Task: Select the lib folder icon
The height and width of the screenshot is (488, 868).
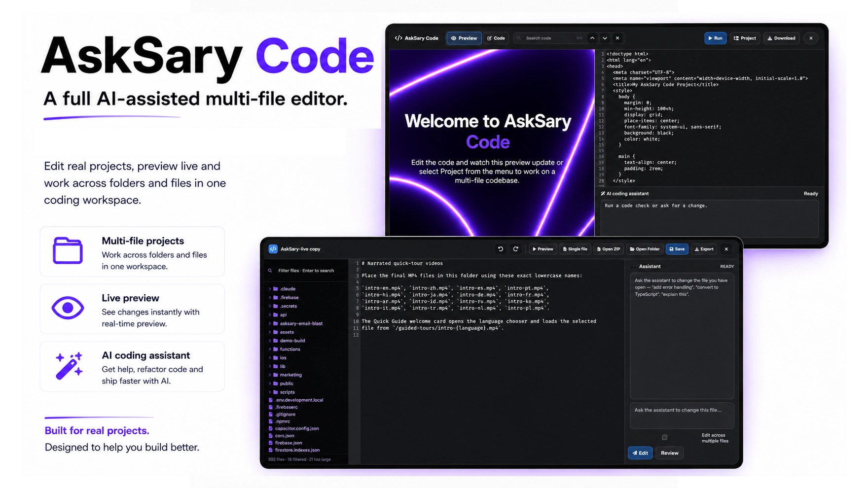Action: [x=276, y=366]
